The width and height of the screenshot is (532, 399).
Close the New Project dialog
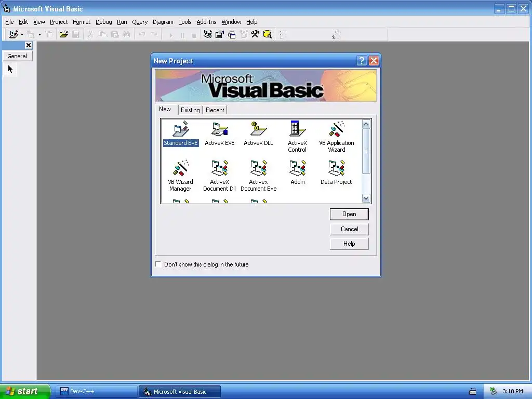point(374,61)
